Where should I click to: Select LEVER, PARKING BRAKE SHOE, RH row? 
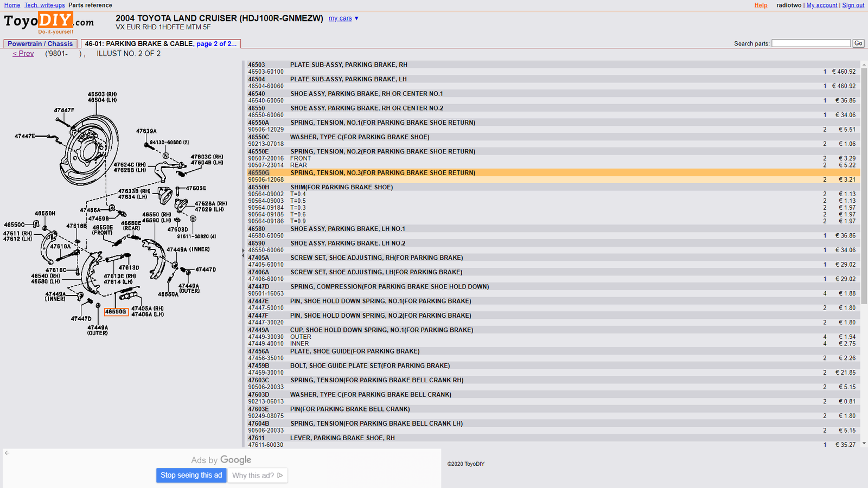click(553, 438)
